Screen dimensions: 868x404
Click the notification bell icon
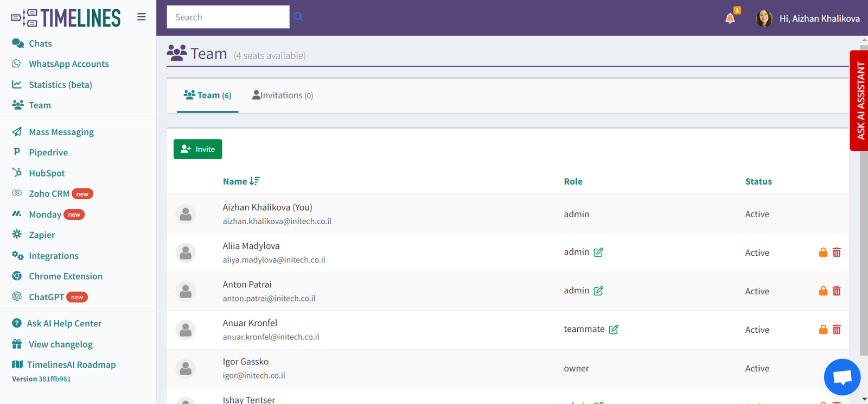pyautogui.click(x=730, y=18)
